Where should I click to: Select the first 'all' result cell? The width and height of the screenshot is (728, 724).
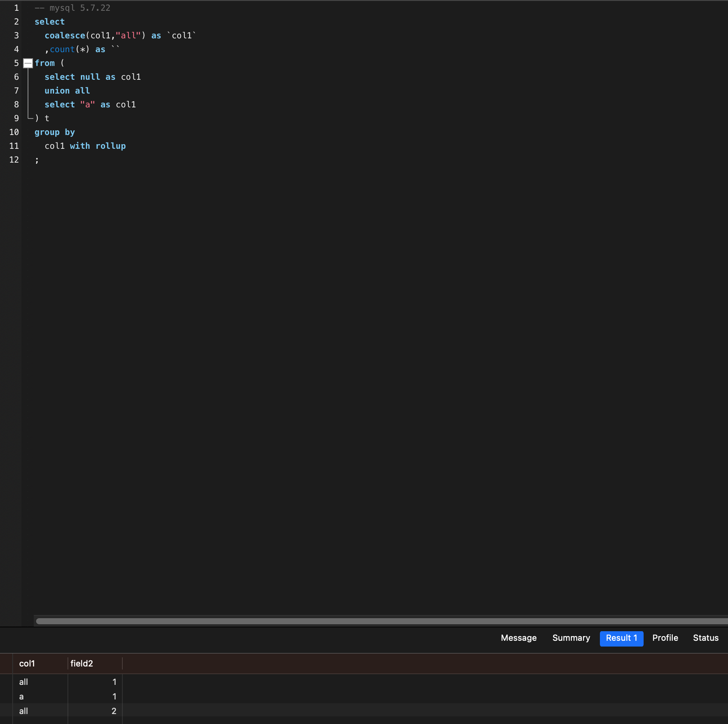click(x=40, y=682)
